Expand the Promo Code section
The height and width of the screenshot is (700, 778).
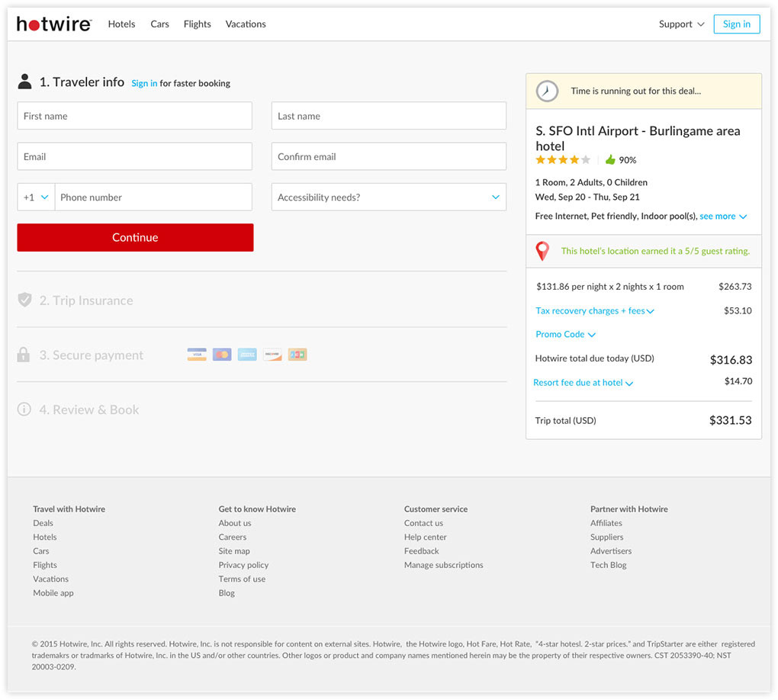[565, 335]
